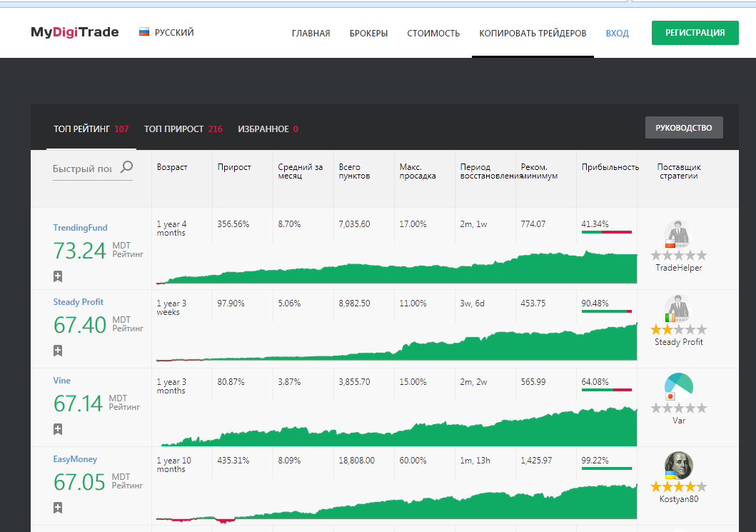The image size is (756, 532).
Task: Open Steady Profit provider avatar
Action: (x=678, y=308)
